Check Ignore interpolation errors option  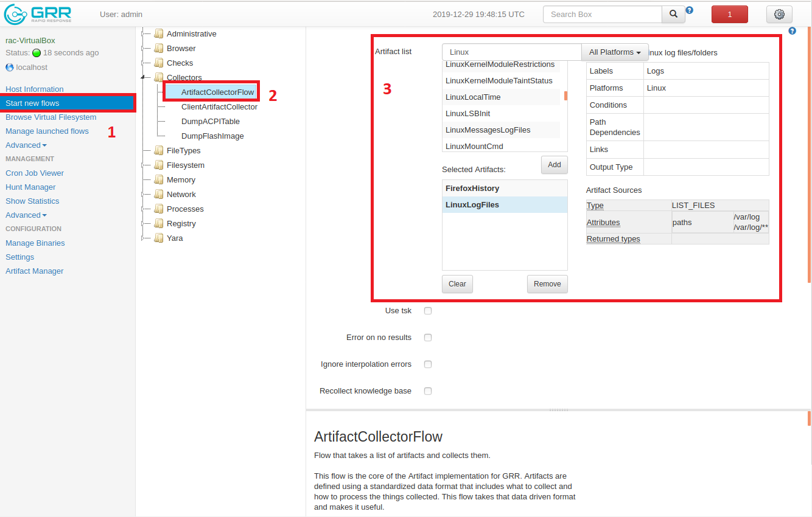(x=428, y=364)
